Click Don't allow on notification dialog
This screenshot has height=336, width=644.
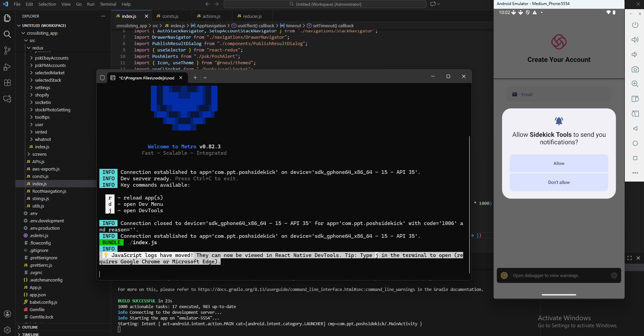(559, 182)
